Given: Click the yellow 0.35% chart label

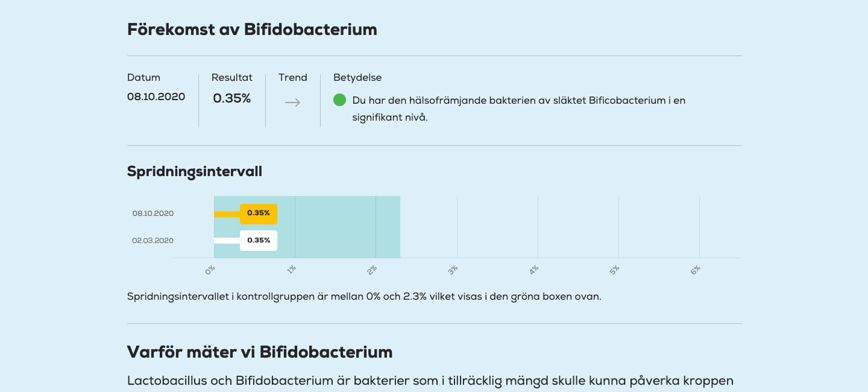Looking at the screenshot, I should pyautogui.click(x=259, y=213).
